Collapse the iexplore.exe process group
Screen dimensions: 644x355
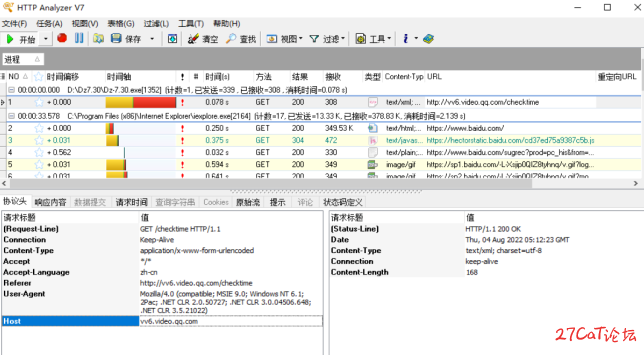[11, 116]
